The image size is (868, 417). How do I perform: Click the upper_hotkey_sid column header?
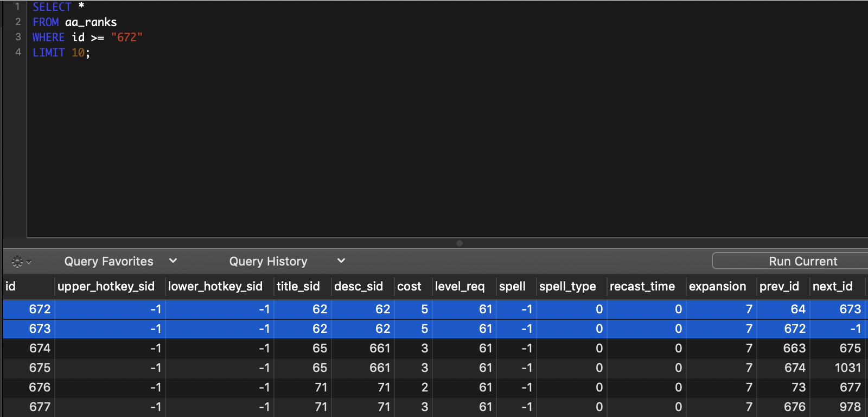pos(106,287)
